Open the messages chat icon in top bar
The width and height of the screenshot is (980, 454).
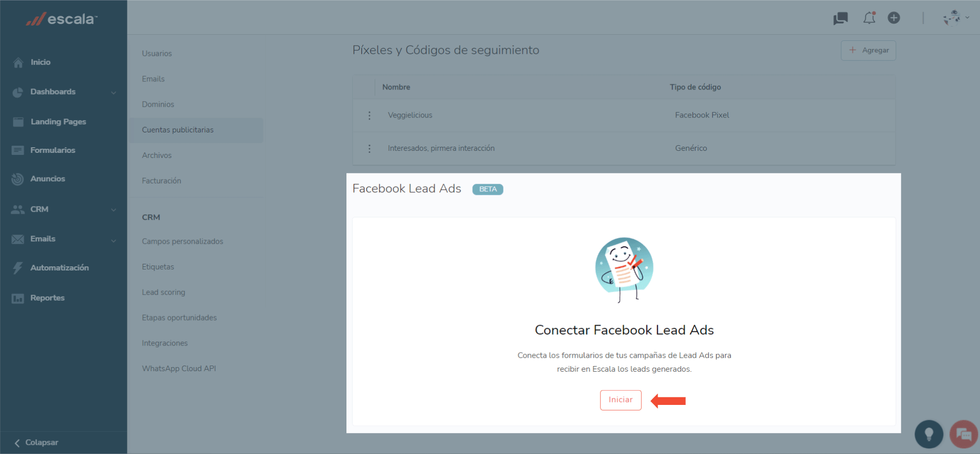840,18
